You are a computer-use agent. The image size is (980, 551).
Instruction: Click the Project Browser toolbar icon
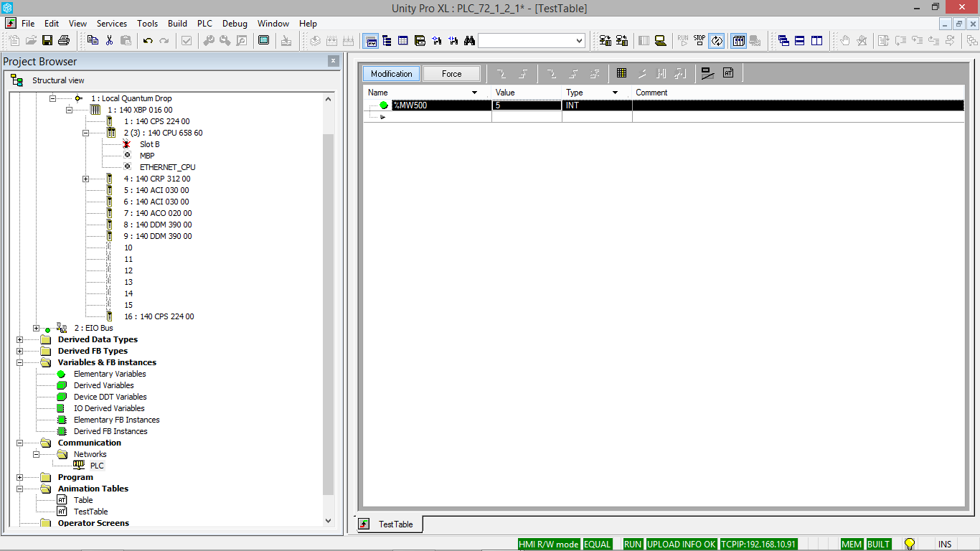pos(372,41)
